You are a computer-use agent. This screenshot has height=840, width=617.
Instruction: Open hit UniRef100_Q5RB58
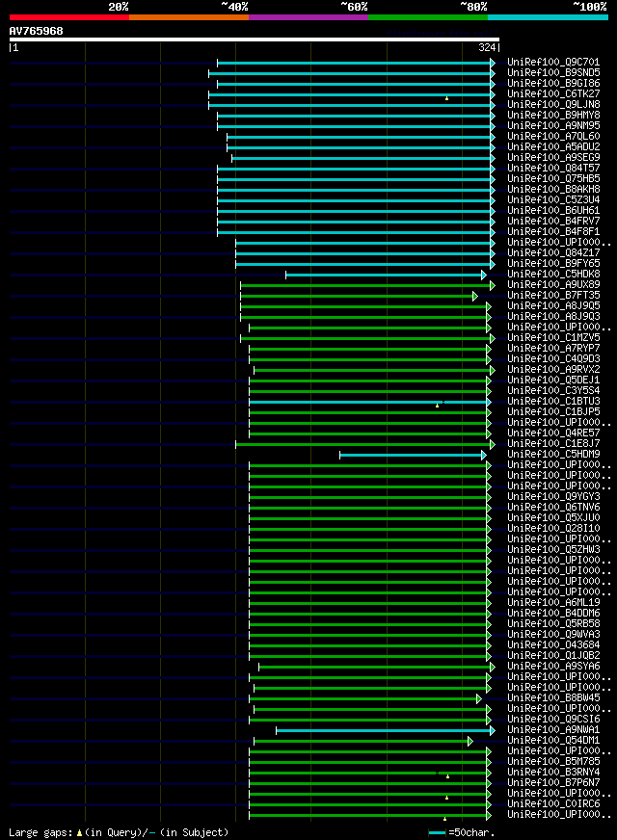[x=553, y=624]
